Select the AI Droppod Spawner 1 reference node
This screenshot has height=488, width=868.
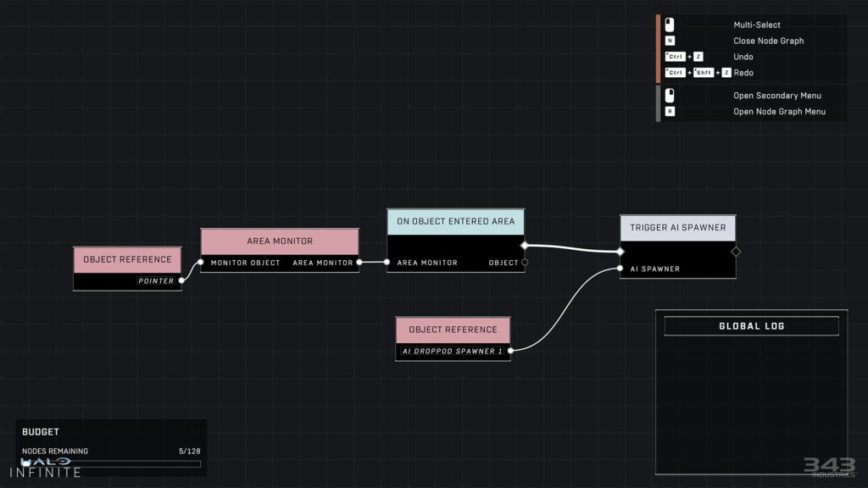coord(454,330)
